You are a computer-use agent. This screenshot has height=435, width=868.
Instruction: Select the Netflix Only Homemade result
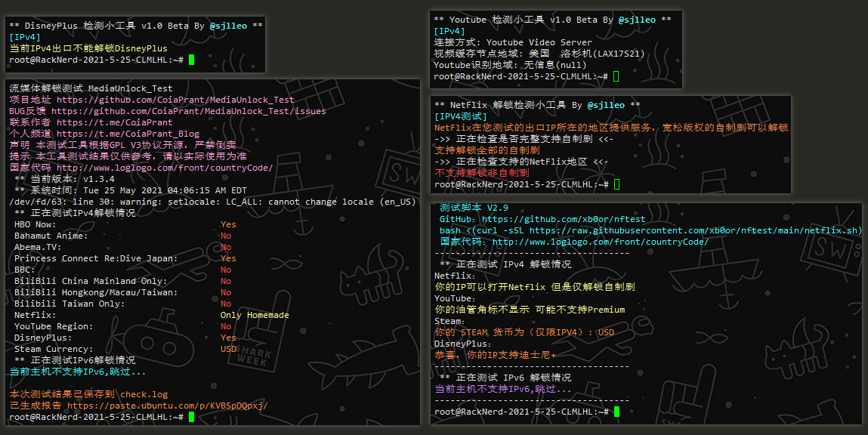point(255,315)
